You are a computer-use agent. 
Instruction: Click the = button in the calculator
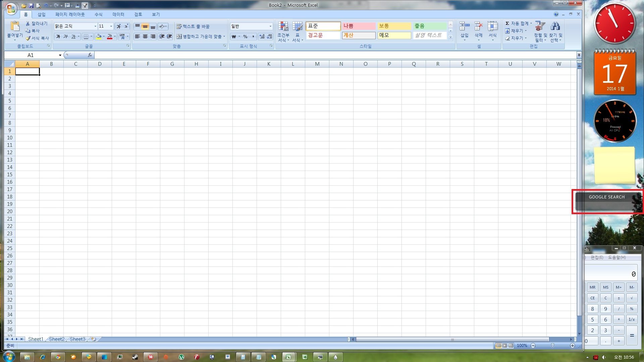(x=632, y=336)
